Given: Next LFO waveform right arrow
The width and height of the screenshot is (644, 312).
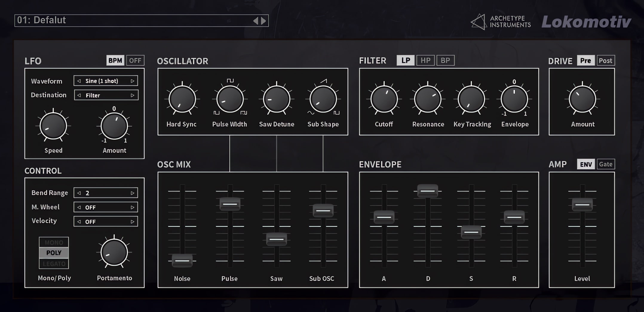Looking at the screenshot, I should (132, 81).
